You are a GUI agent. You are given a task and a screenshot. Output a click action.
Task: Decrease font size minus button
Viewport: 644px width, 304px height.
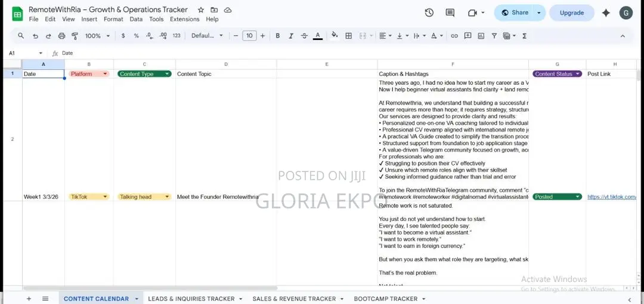click(236, 36)
